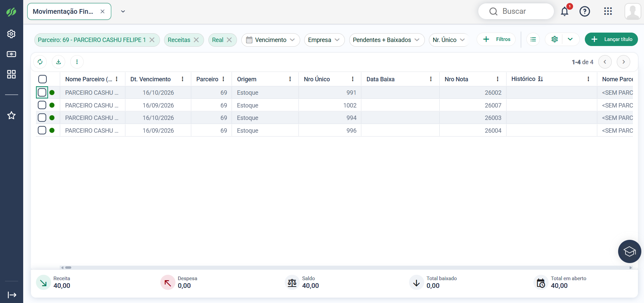
Task: Remove the Receitas filter chip
Action: (x=196, y=40)
